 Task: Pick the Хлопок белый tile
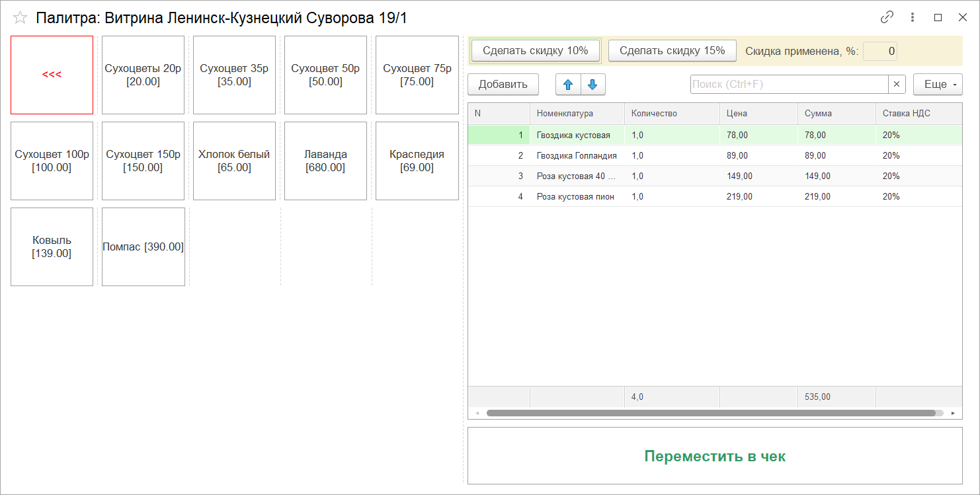[234, 161]
